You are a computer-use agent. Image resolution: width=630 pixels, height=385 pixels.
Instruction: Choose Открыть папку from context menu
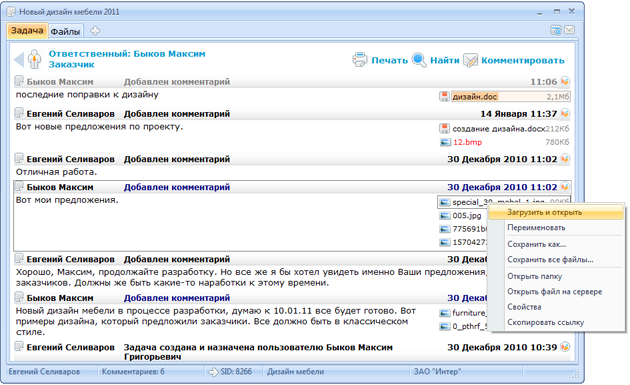coord(556,276)
